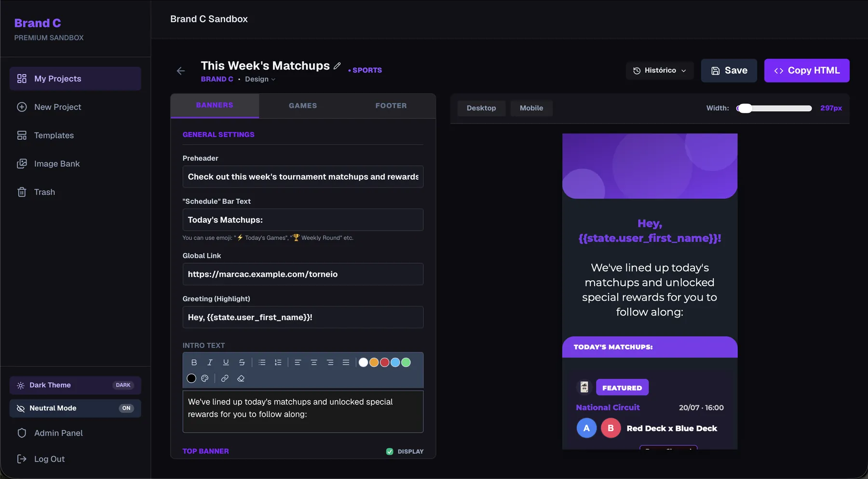Pick the orange text color swatch

374,362
